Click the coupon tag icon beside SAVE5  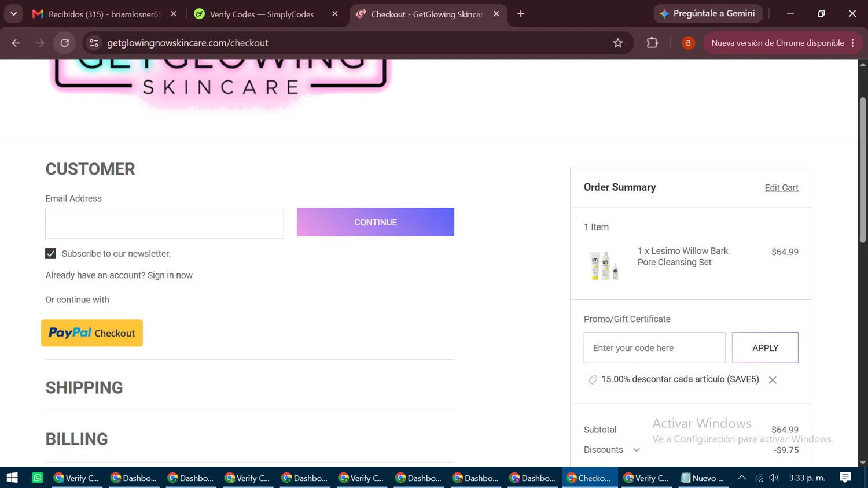(x=593, y=380)
